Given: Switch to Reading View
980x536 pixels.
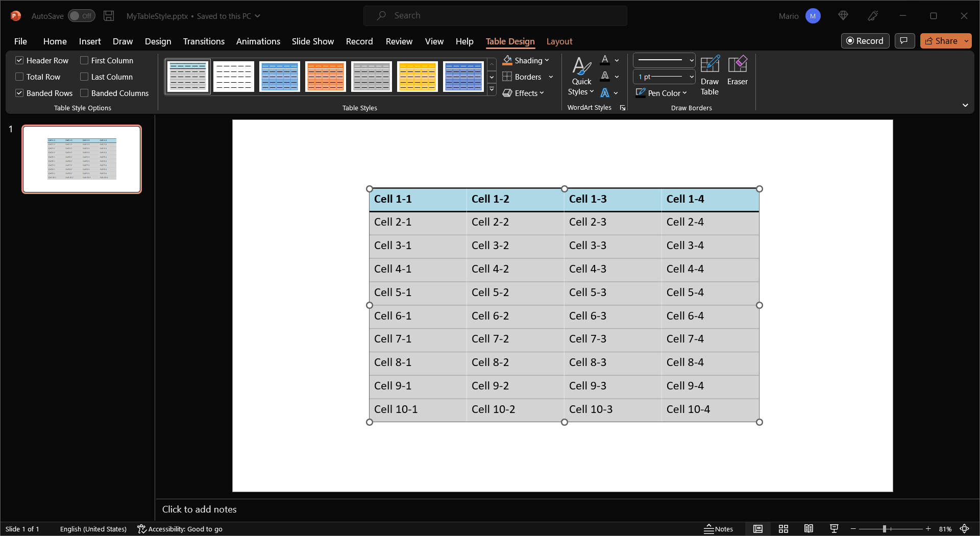Looking at the screenshot, I should [x=808, y=529].
